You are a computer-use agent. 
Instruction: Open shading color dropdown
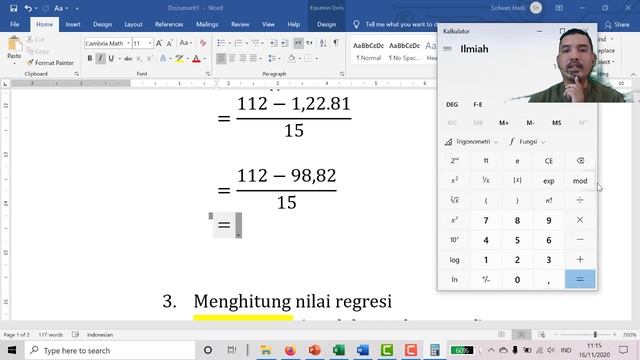coord(300,58)
